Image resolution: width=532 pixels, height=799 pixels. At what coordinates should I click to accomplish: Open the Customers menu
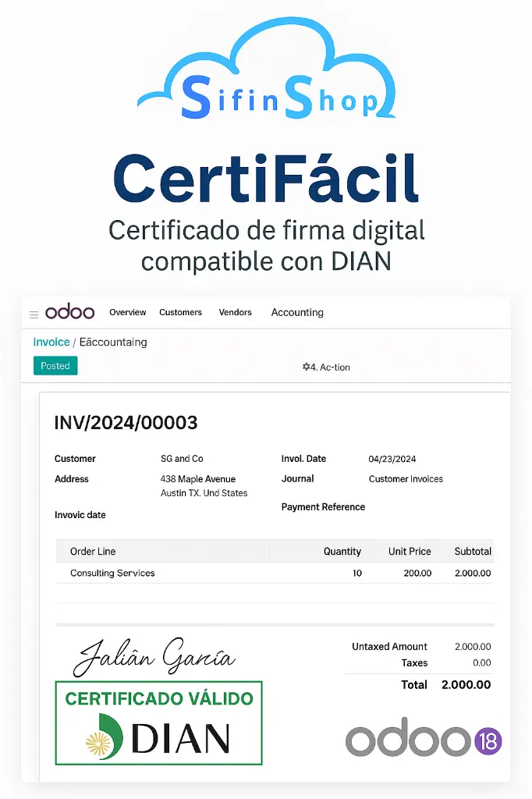180,312
